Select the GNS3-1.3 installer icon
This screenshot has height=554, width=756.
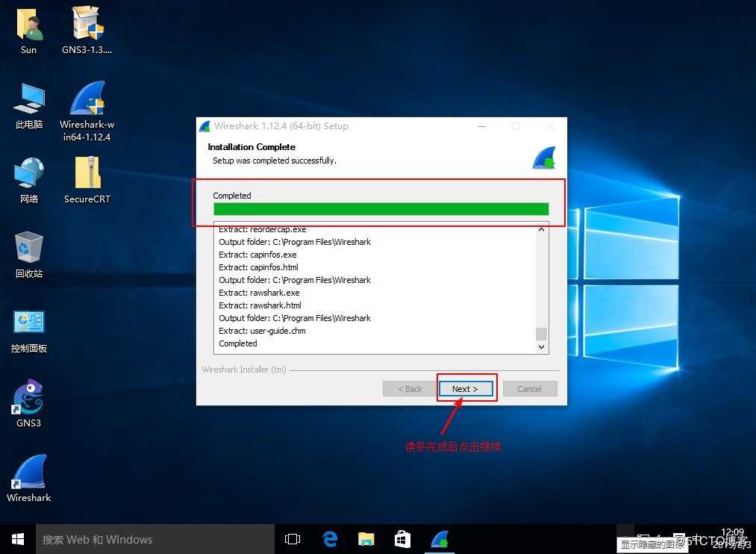(87, 30)
